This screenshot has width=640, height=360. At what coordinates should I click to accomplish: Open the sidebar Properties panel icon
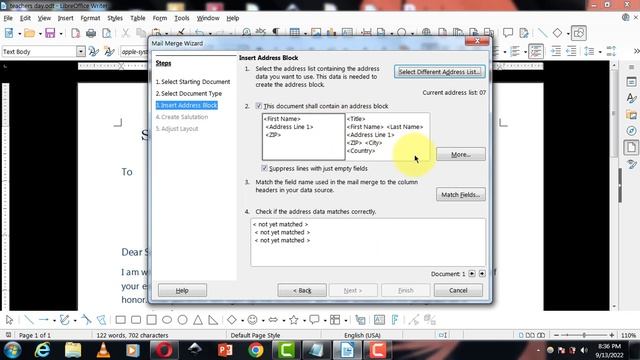pos(631,82)
